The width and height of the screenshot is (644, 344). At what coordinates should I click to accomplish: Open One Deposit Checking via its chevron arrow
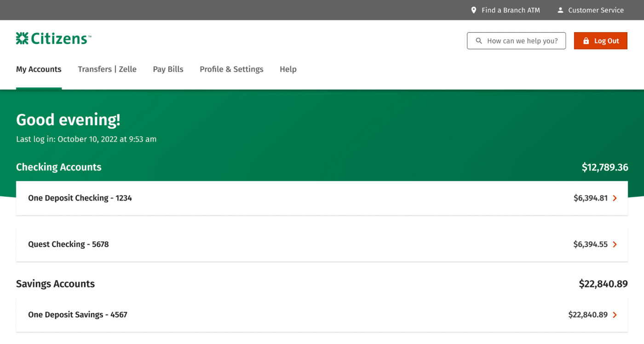coord(615,198)
